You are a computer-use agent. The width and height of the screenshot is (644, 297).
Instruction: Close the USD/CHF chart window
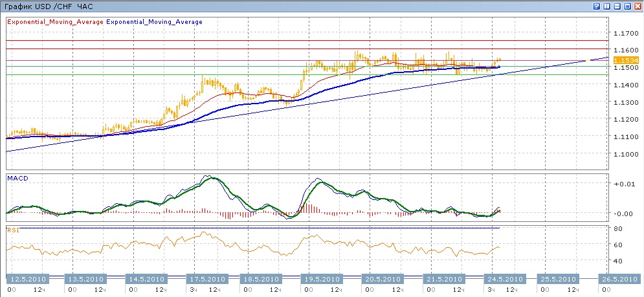[638, 6]
